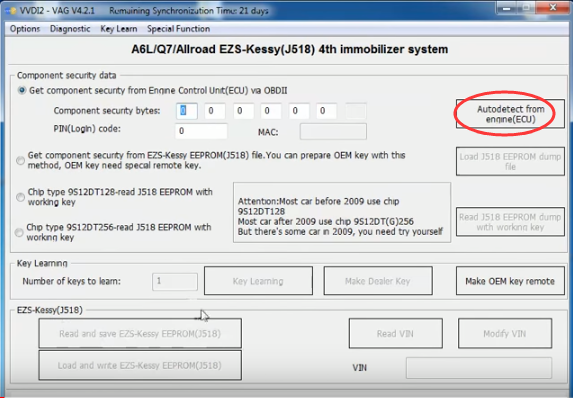Click the immobilizer system heading text
Viewport: 573px width, 398px height.
(290, 49)
